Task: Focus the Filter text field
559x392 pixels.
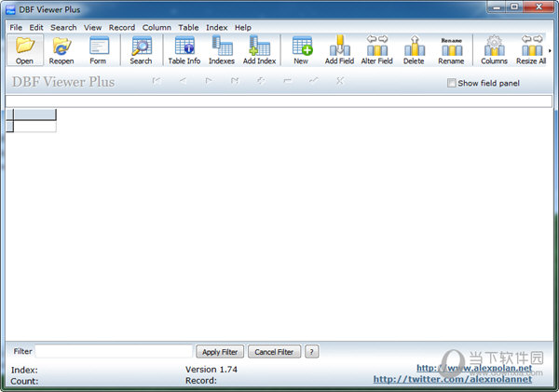Action: [x=114, y=351]
